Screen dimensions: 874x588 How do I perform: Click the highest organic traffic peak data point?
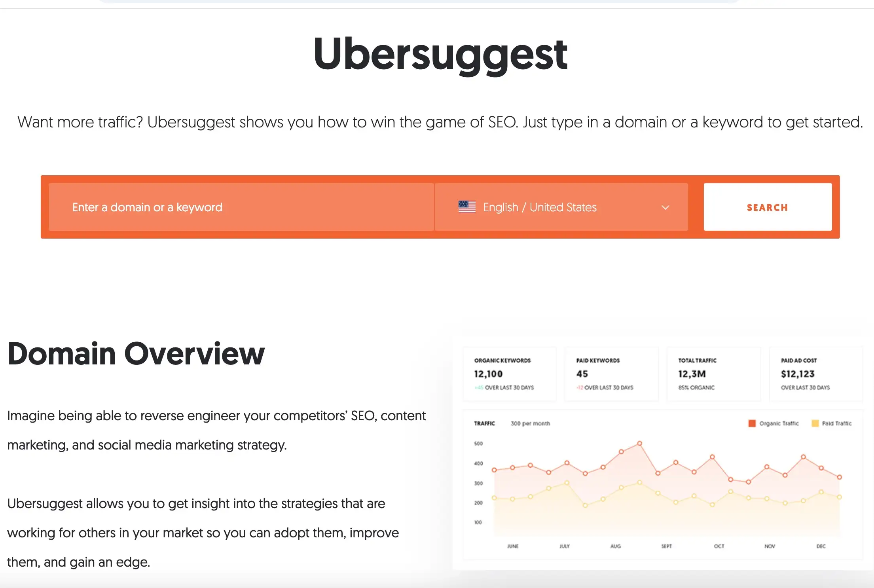639,443
